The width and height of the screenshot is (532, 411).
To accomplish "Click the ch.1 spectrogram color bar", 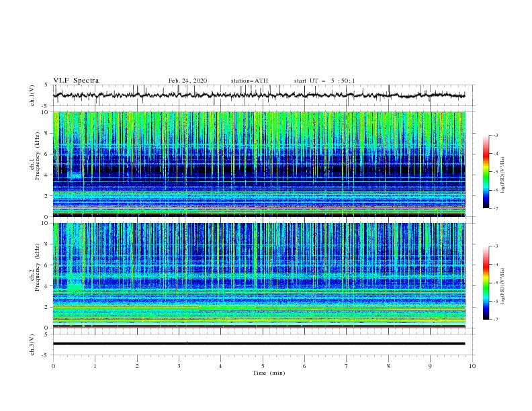I will tap(486, 172).
